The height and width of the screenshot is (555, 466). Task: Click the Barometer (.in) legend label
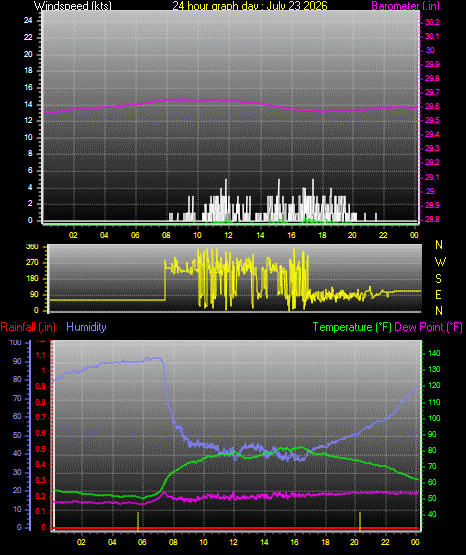click(405, 6)
